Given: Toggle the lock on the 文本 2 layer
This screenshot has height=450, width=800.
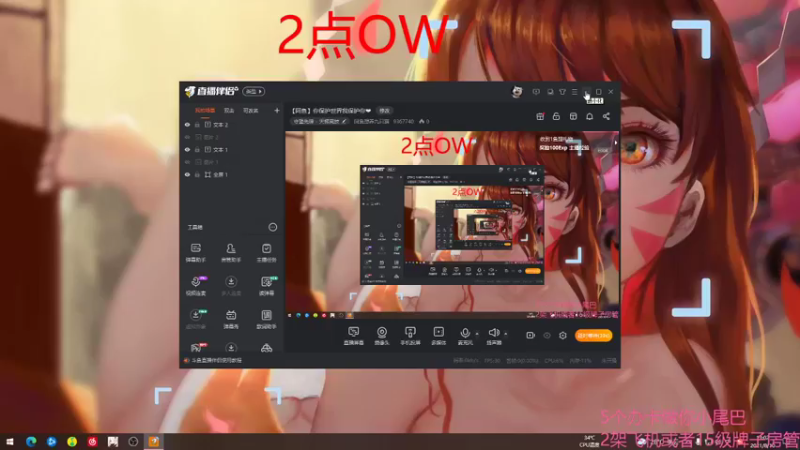Looking at the screenshot, I should coord(197,125).
